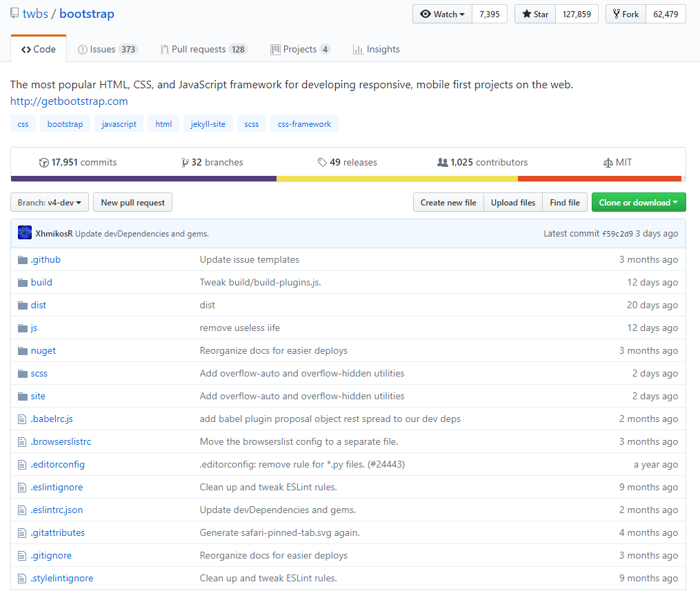Click the jekyll-site topic tag

[x=208, y=123]
